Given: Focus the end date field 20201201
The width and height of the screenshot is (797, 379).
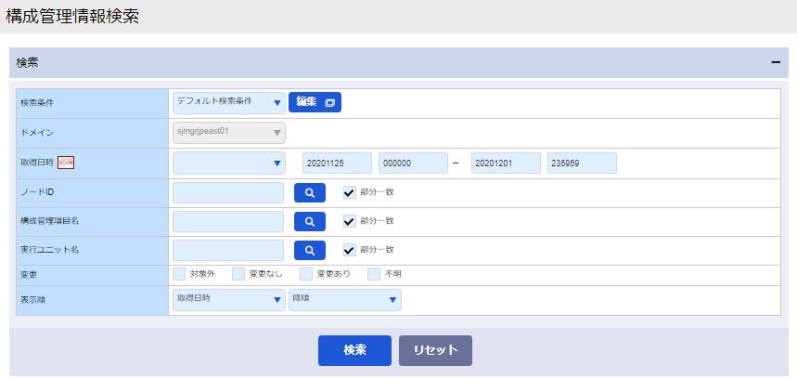Looking at the screenshot, I should click(x=506, y=163).
